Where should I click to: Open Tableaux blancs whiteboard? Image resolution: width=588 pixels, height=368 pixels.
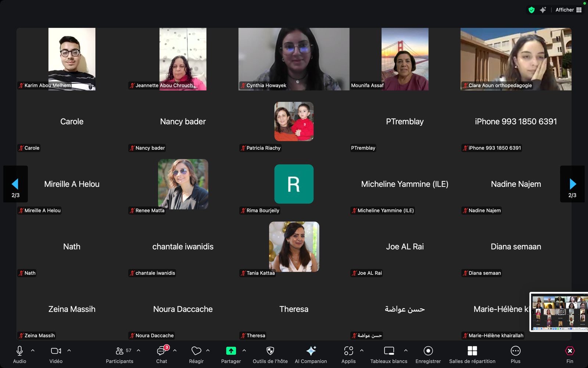tap(389, 351)
